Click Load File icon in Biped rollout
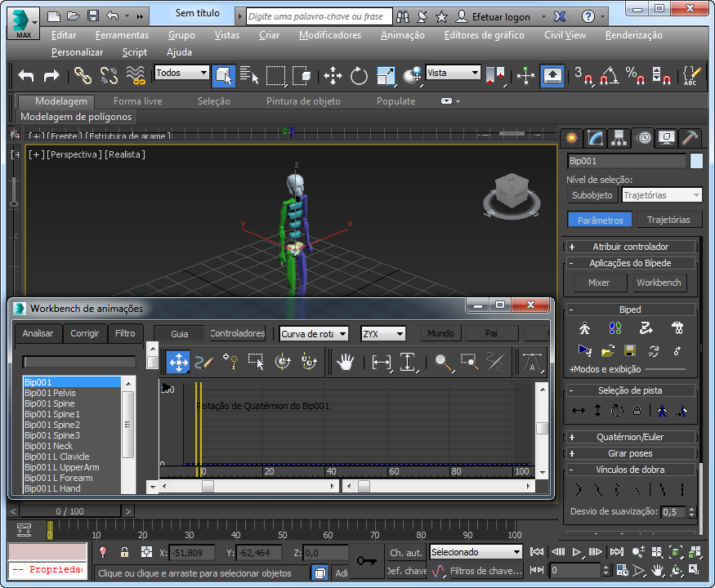Screen dimensions: 715x588 tap(608, 351)
